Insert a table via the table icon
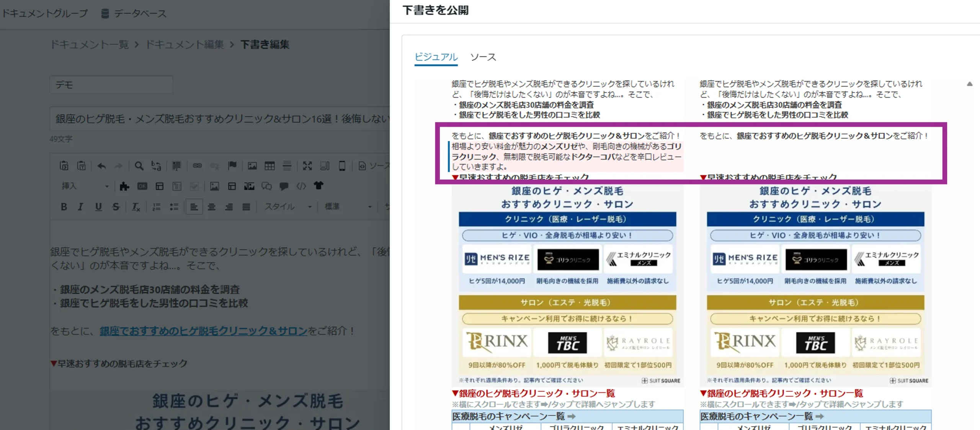This screenshot has height=430, width=980. [x=270, y=166]
